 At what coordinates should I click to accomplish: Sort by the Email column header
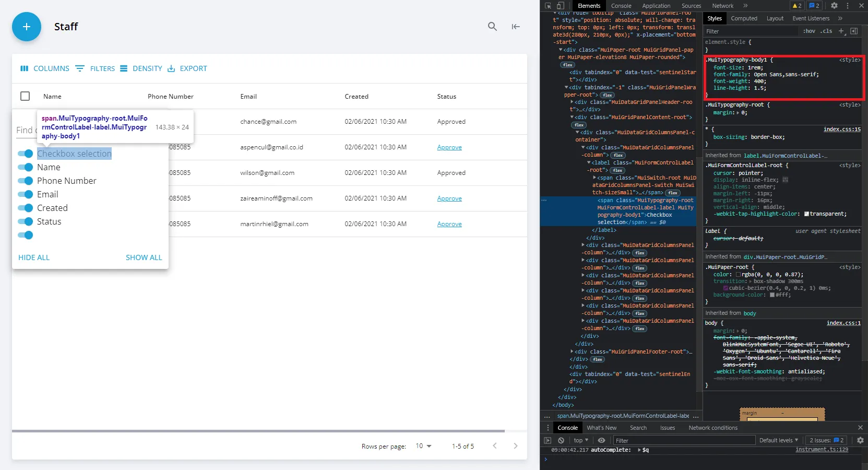click(x=248, y=97)
